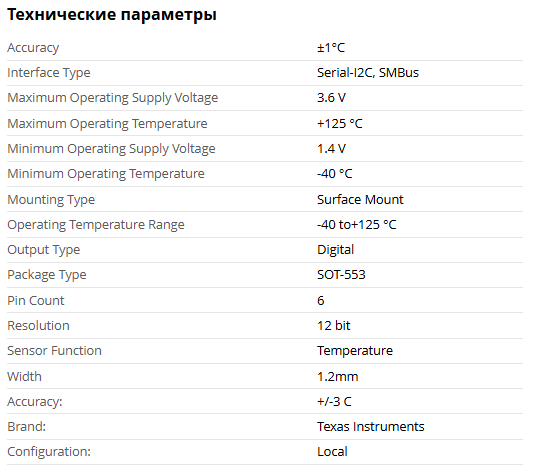Click the Interface Type label
This screenshot has height=466, width=556.
[49, 73]
